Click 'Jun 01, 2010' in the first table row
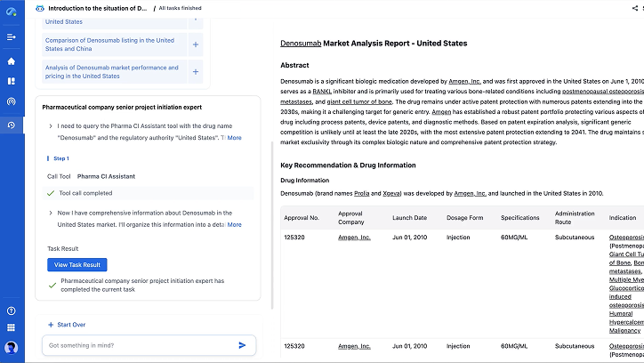Image resolution: width=644 pixels, height=363 pixels. (x=409, y=238)
